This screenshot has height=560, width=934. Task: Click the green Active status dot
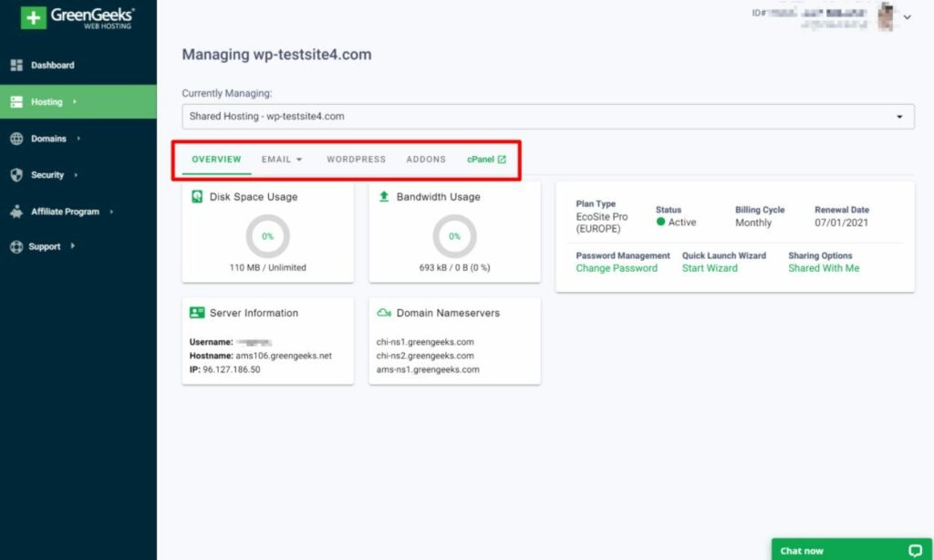[x=660, y=222]
